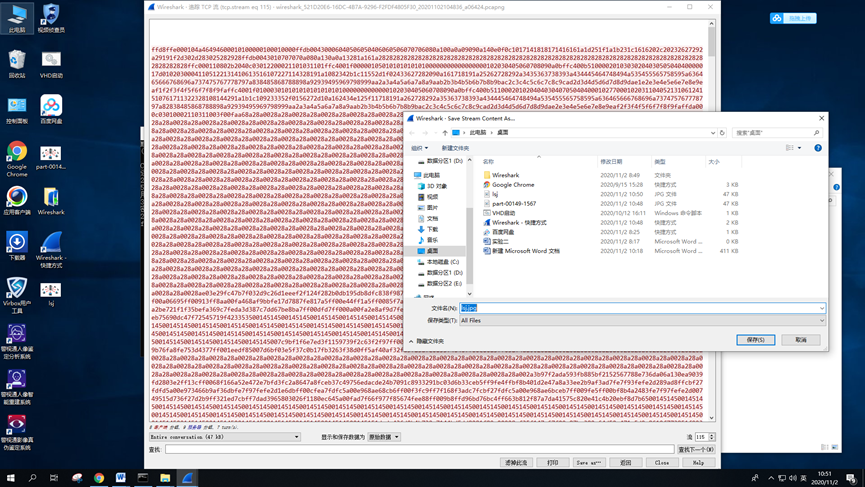Open the 'All Files' save type dropdown
This screenshot has width=865, height=487.
click(x=643, y=320)
